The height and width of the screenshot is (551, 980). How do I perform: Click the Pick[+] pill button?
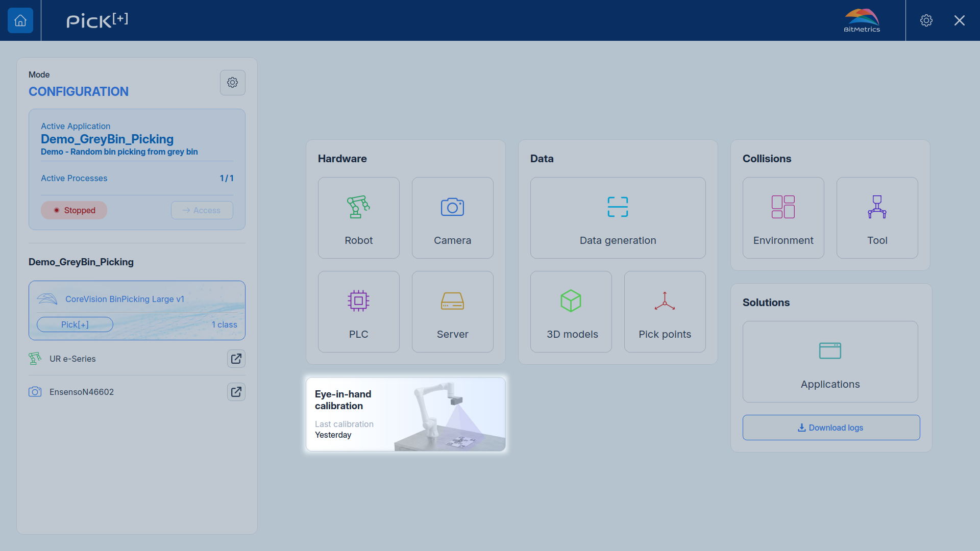[x=75, y=324]
